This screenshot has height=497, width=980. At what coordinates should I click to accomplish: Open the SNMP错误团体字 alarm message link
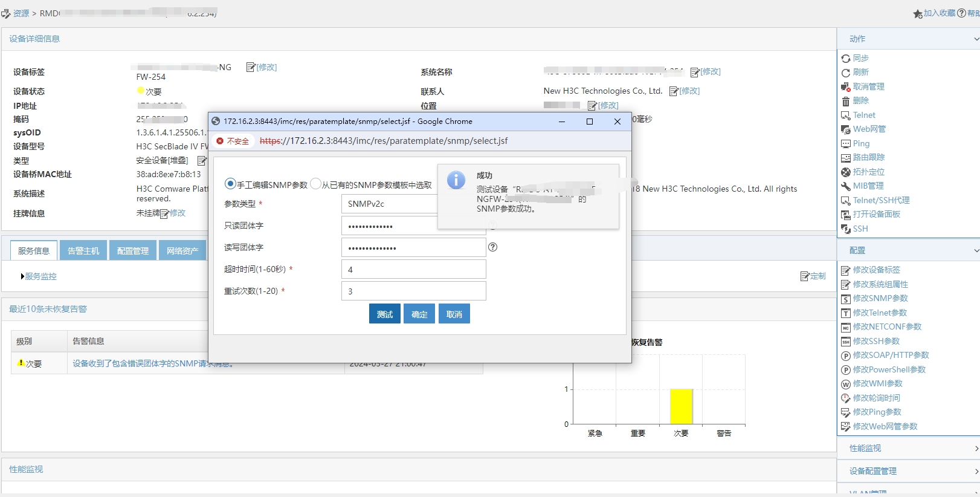tap(153, 363)
